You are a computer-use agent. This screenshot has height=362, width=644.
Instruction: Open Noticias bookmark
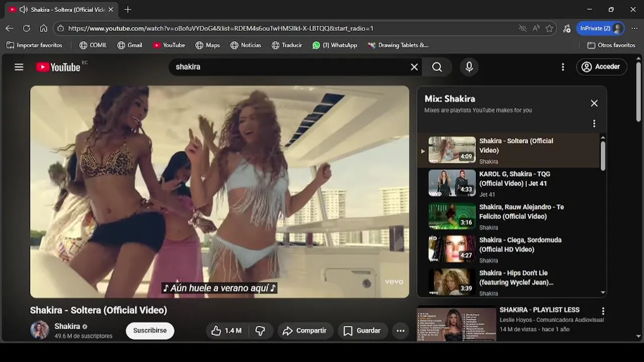[246, 45]
